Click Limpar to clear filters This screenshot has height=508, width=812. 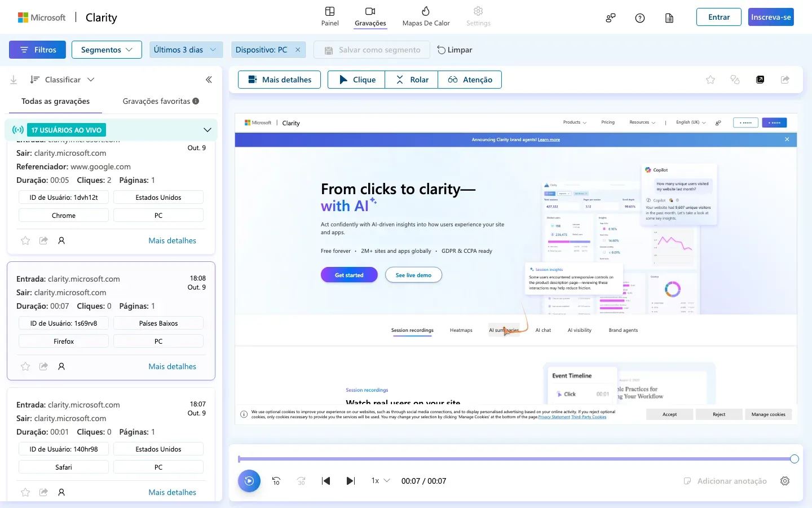coord(454,50)
